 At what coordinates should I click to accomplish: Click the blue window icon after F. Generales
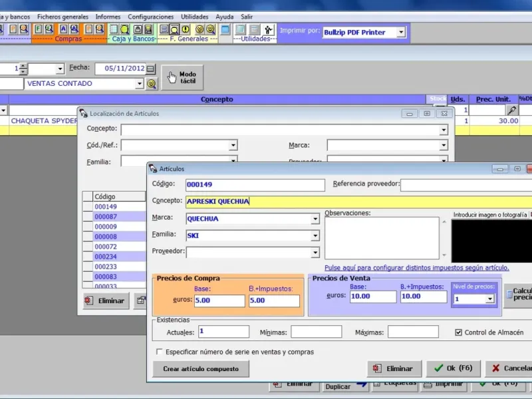(225, 29)
